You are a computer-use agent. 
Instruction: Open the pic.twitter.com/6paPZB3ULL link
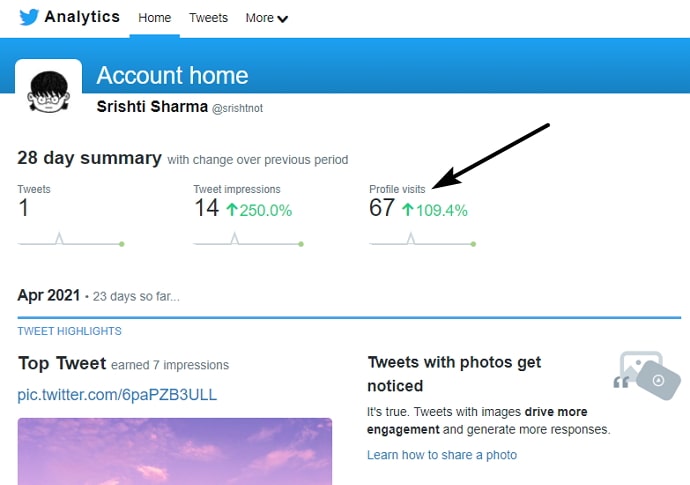point(117,395)
